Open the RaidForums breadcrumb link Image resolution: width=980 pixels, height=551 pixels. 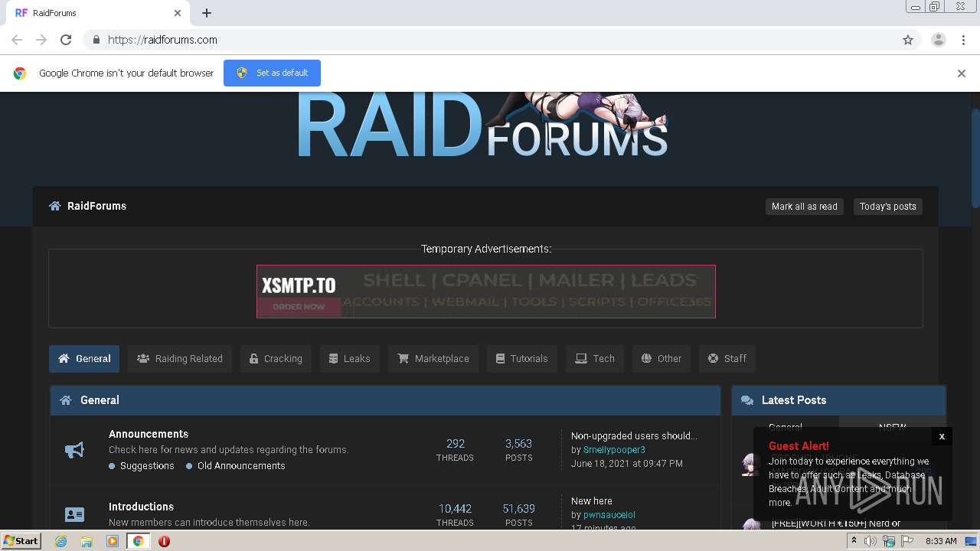[x=96, y=206]
